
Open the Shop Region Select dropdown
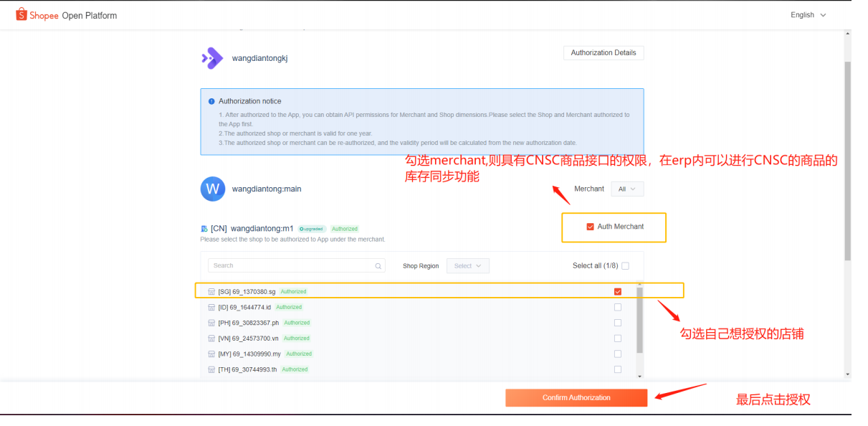pos(468,266)
